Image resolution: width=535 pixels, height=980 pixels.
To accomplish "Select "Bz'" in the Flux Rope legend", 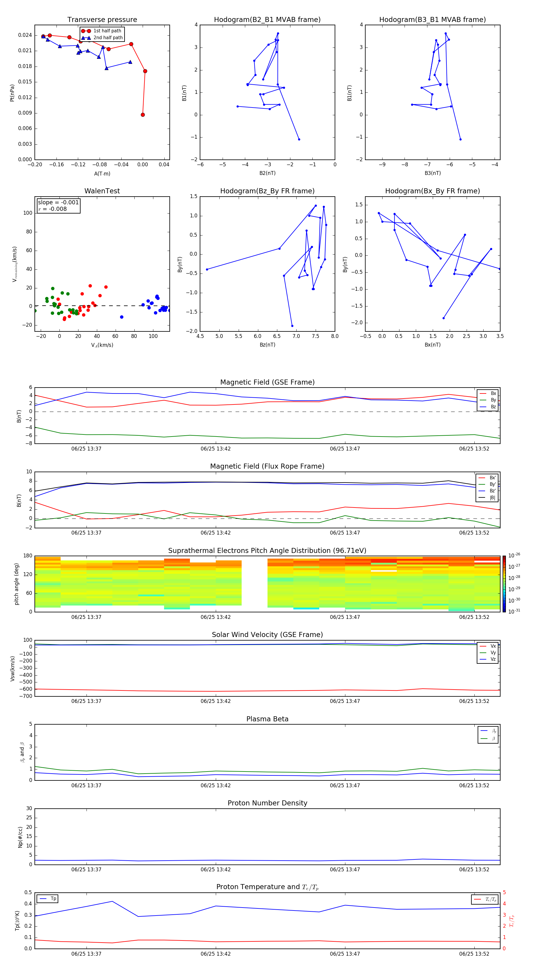I will [487, 491].
